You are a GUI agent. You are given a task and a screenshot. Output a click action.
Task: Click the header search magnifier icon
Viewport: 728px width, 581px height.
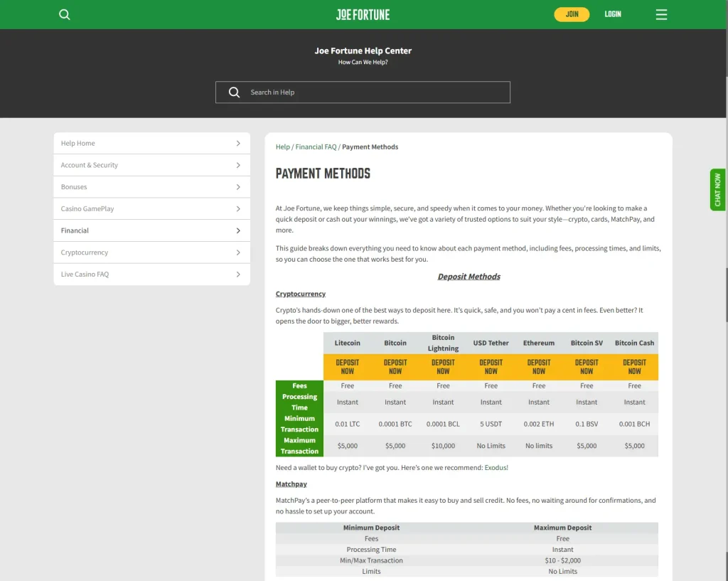(x=65, y=14)
